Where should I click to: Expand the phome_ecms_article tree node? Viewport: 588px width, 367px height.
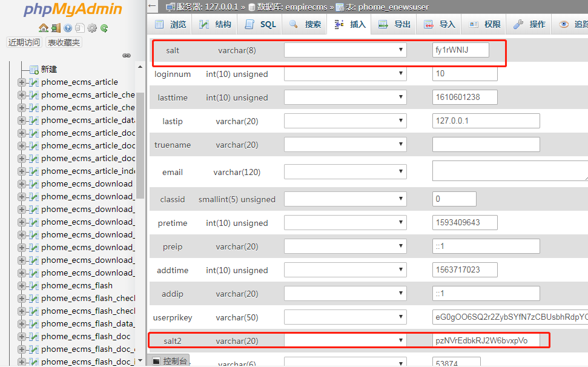[22, 82]
